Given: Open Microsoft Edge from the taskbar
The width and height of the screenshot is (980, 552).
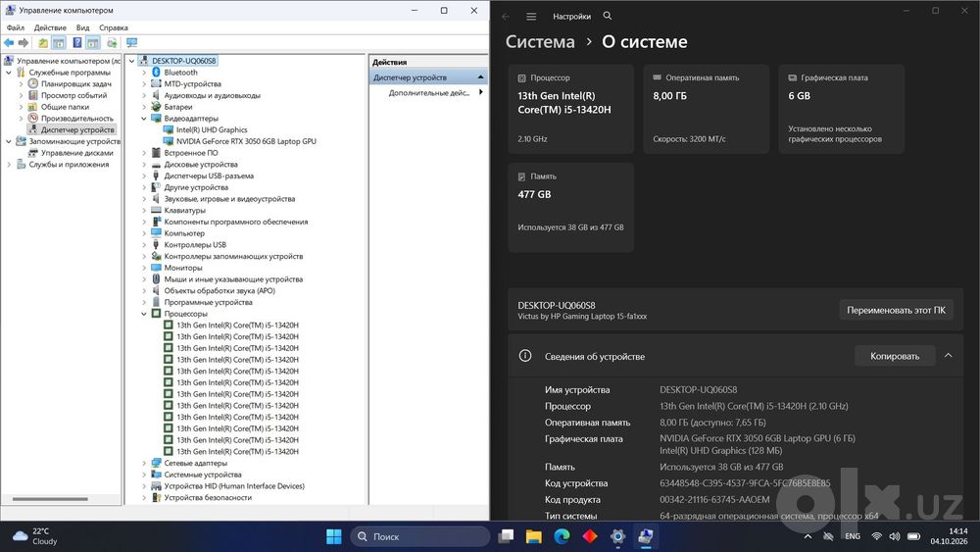Looking at the screenshot, I should pos(562,536).
